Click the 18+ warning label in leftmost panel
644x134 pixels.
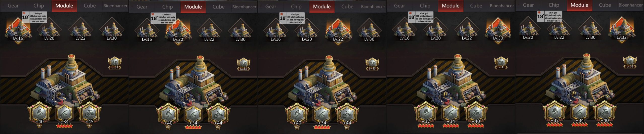34,17
